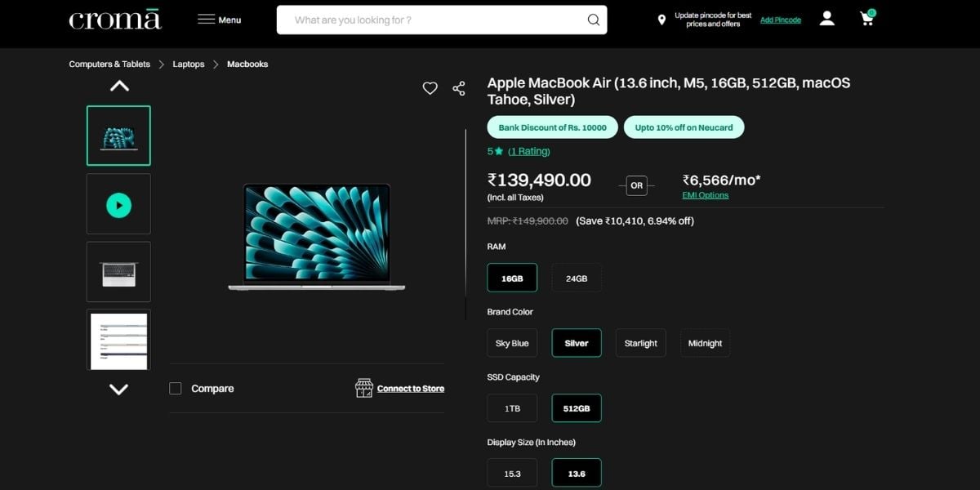This screenshot has height=490, width=980.
Task: Click the store building icon
Action: click(x=364, y=388)
